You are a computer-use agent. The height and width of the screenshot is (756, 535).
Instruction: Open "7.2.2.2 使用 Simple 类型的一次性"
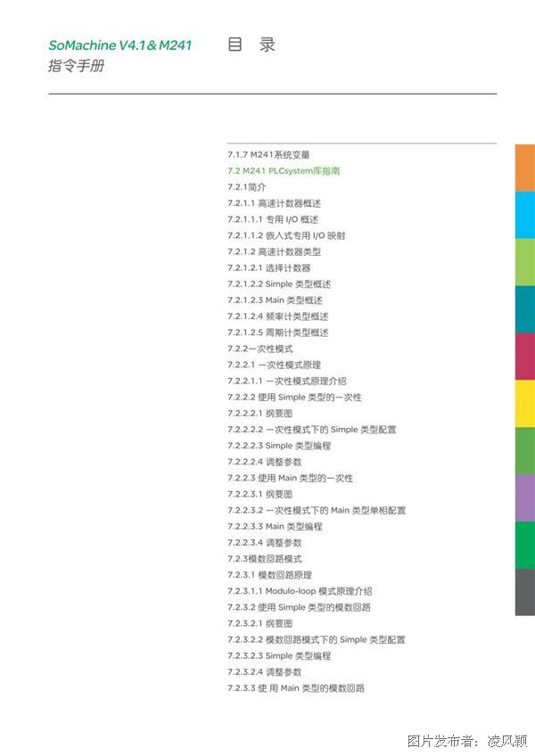(x=294, y=398)
